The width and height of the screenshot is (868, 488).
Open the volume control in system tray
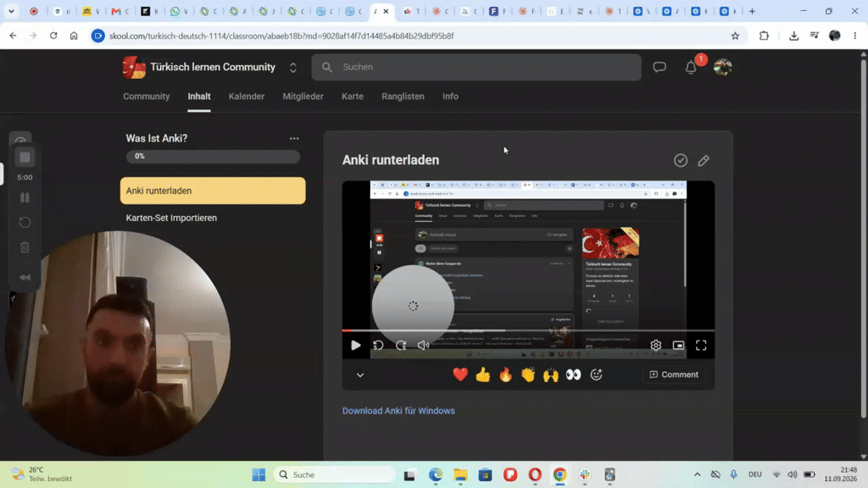pos(793,474)
